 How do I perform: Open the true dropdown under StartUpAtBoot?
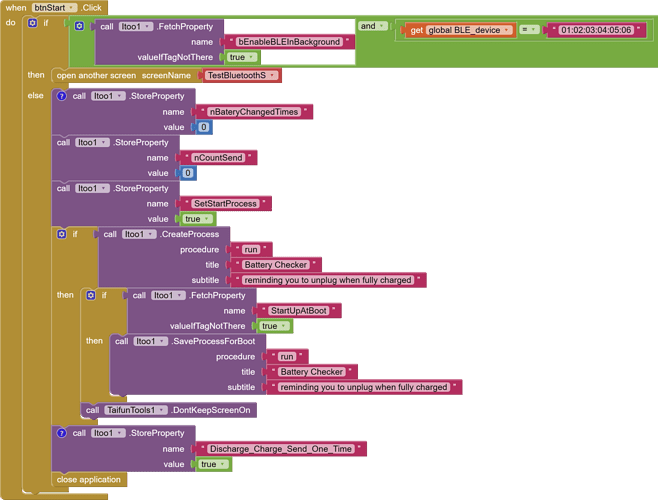(274, 326)
